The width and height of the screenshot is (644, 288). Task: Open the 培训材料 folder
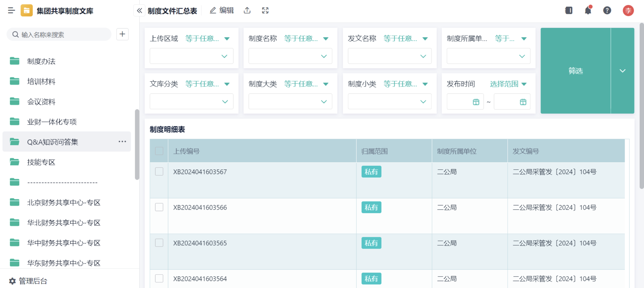(x=41, y=82)
